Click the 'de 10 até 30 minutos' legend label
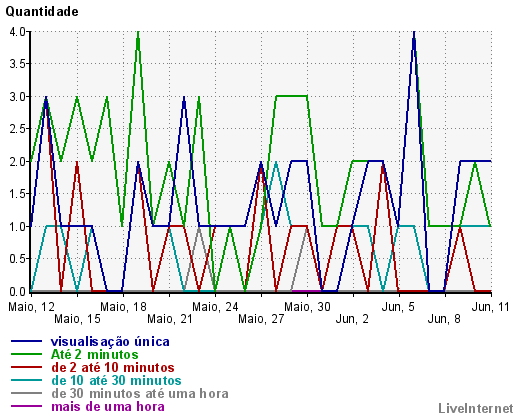520x418 pixels. click(116, 380)
